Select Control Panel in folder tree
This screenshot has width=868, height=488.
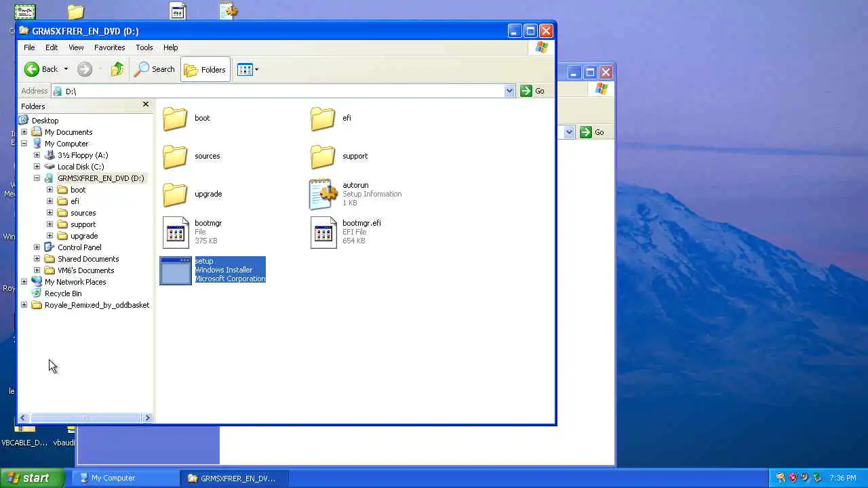tap(79, 247)
